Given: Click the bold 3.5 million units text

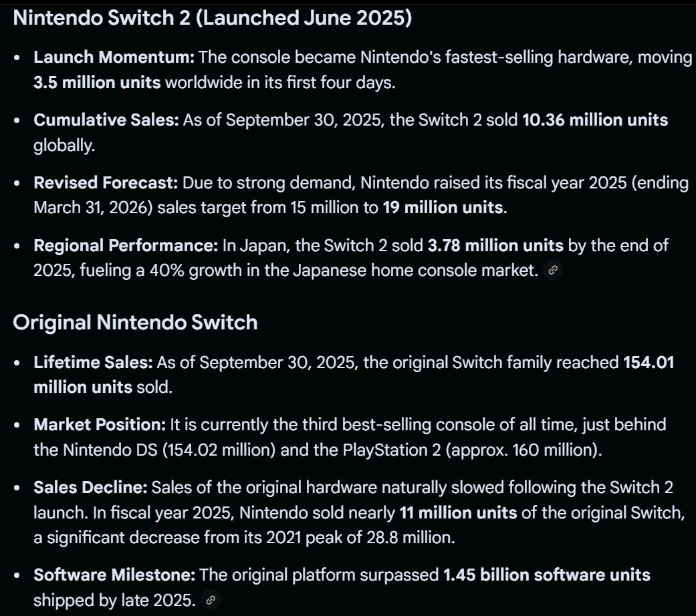Looking at the screenshot, I should (x=97, y=83).
